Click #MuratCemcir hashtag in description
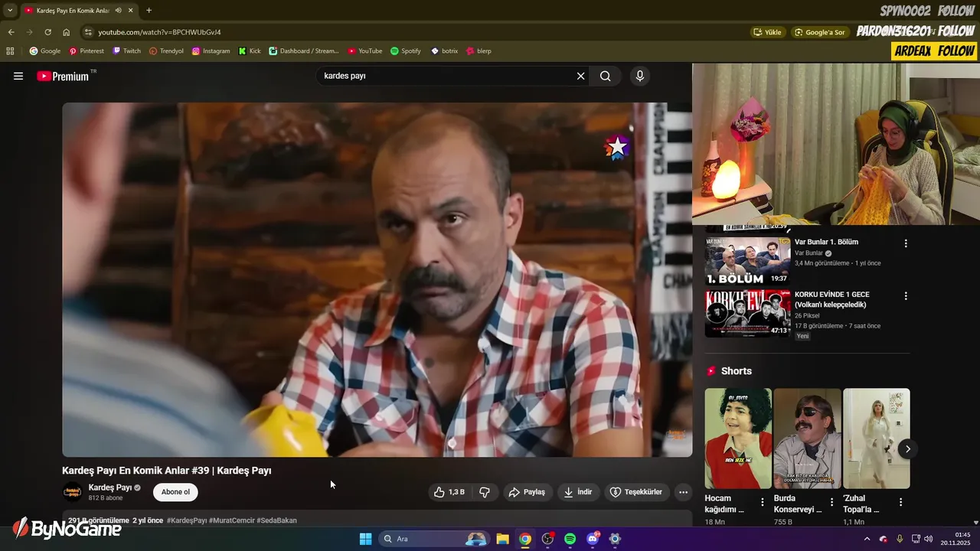The height and width of the screenshot is (551, 980). click(232, 520)
